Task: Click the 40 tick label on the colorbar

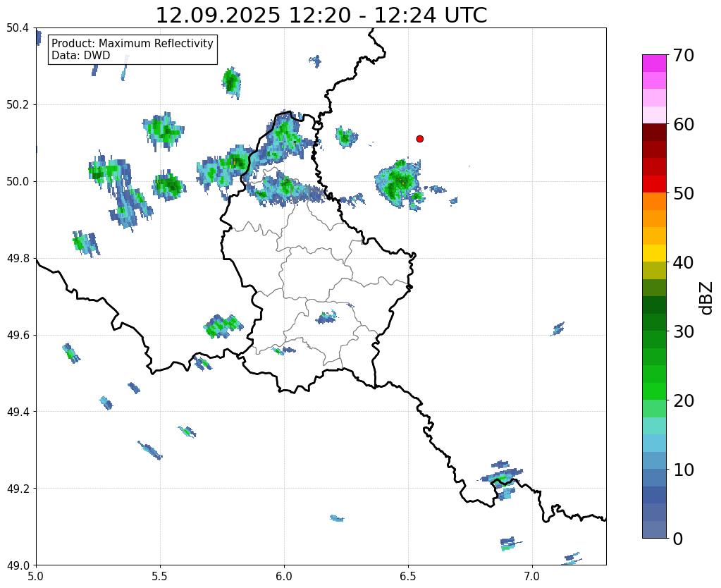Action: [683, 262]
